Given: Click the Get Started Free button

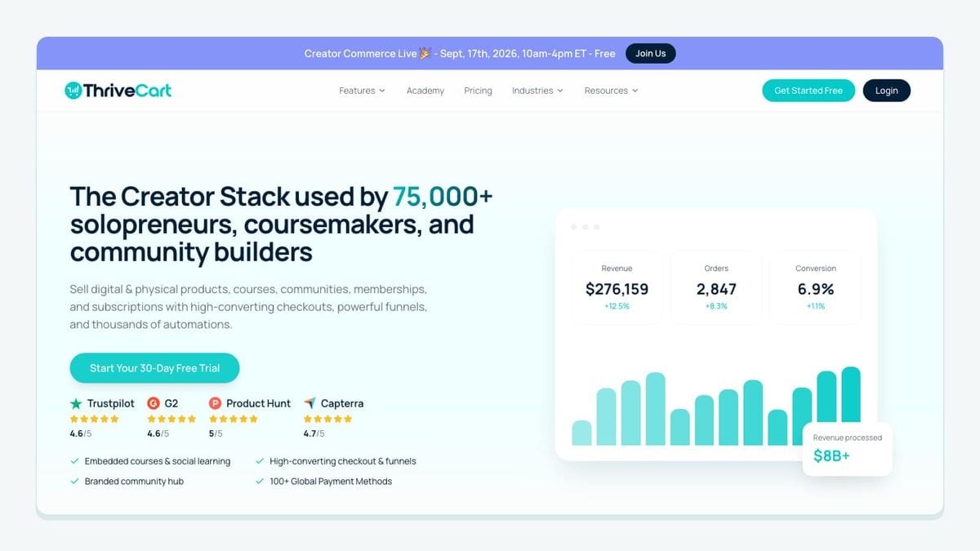Looking at the screenshot, I should pyautogui.click(x=808, y=91).
